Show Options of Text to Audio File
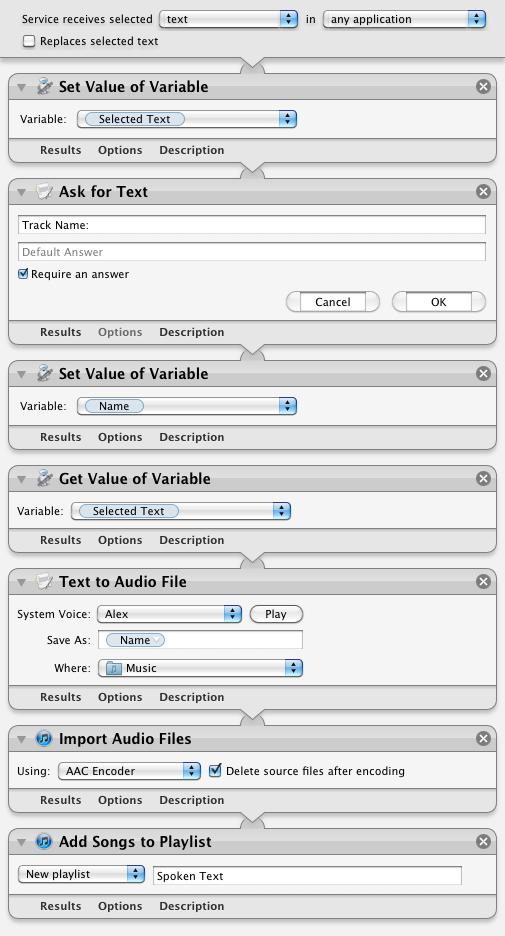This screenshot has height=936, width=505. coord(120,697)
